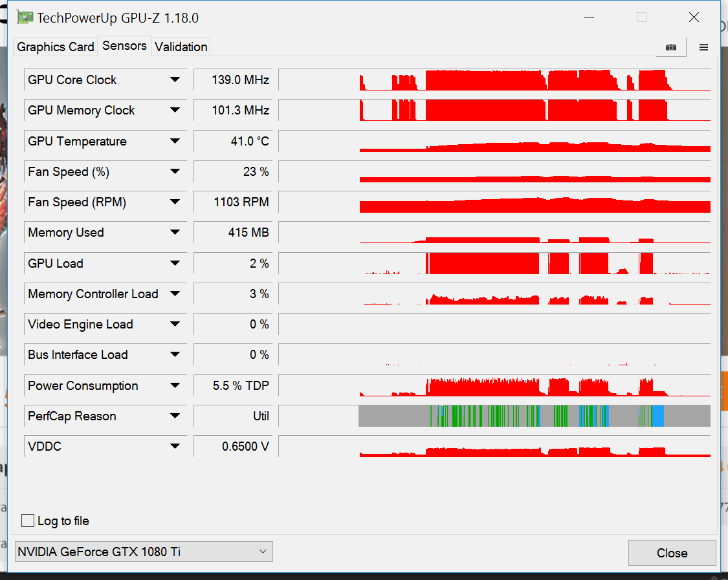728x580 pixels.
Task: Take a screenshot with the camera icon
Action: point(671,47)
